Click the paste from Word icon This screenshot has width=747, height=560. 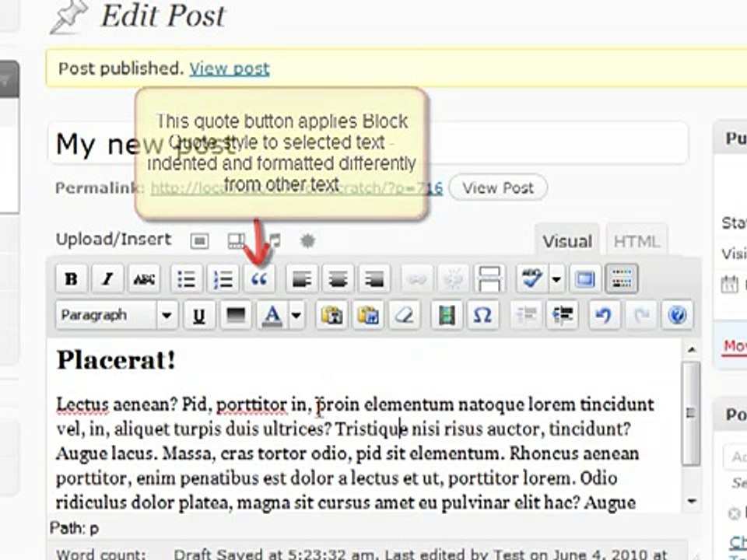368,315
